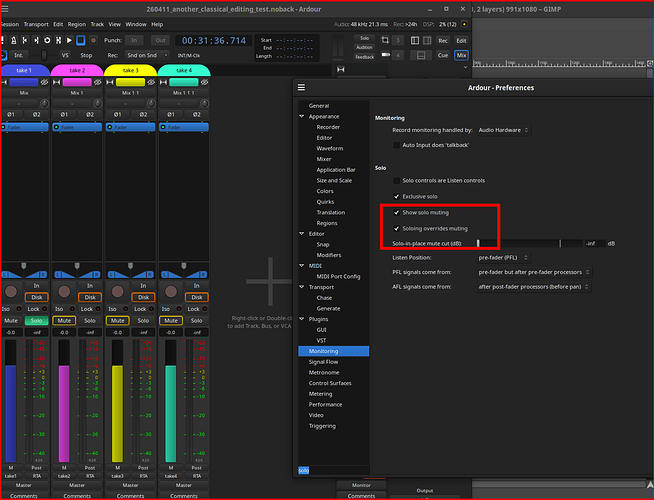Click the Play transport button

click(x=69, y=40)
